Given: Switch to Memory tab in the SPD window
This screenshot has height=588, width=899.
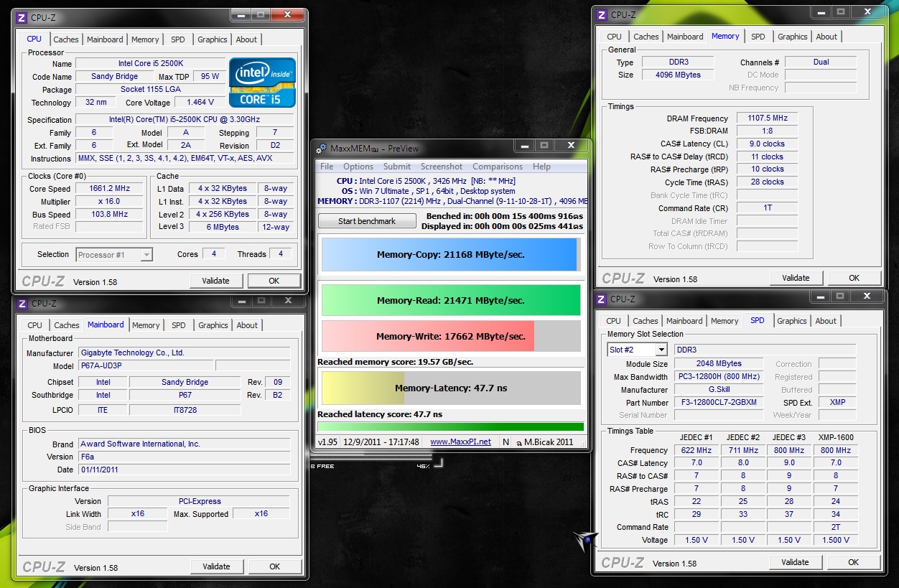Looking at the screenshot, I should (725, 321).
